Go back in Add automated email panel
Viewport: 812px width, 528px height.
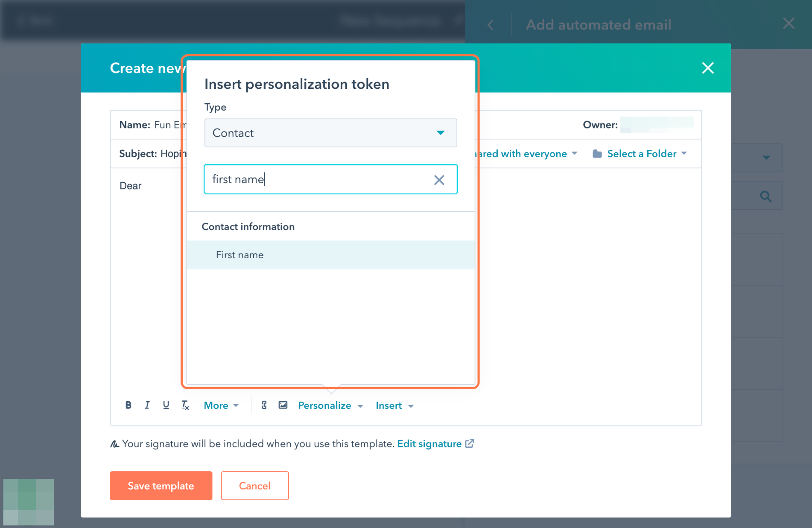[x=491, y=25]
